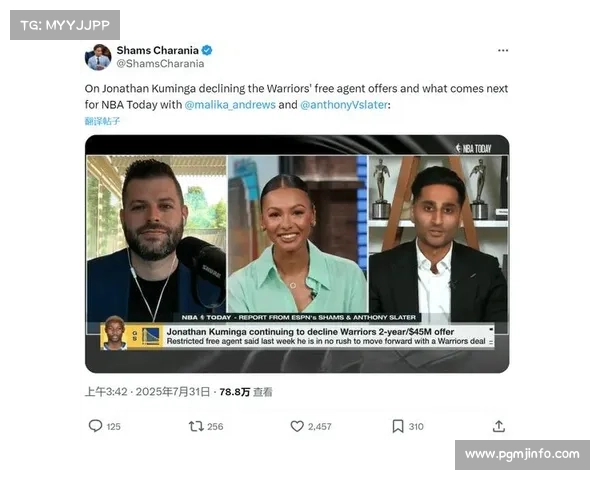Screen dimensions: 600x480
Task: Click the 2,457 likes count
Action: tap(320, 426)
